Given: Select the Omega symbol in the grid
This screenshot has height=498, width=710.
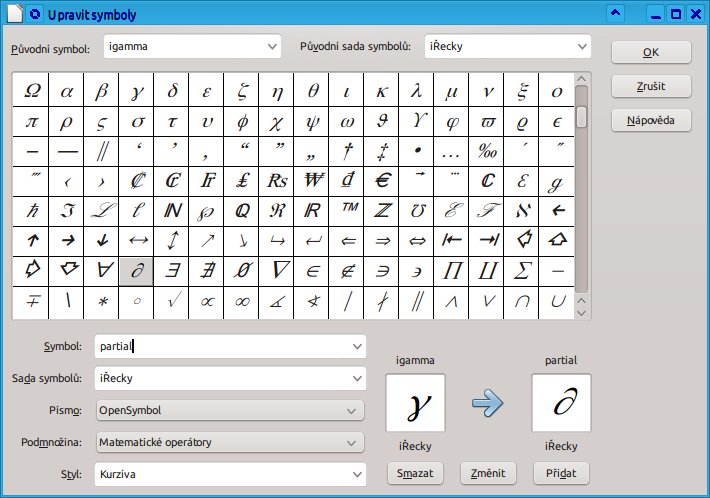Looking at the screenshot, I should (x=32, y=91).
